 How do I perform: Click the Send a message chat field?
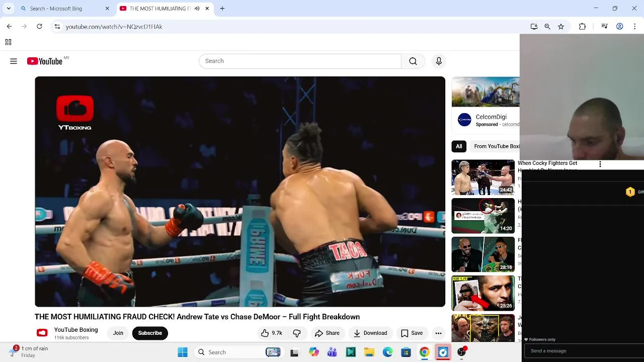(x=585, y=351)
